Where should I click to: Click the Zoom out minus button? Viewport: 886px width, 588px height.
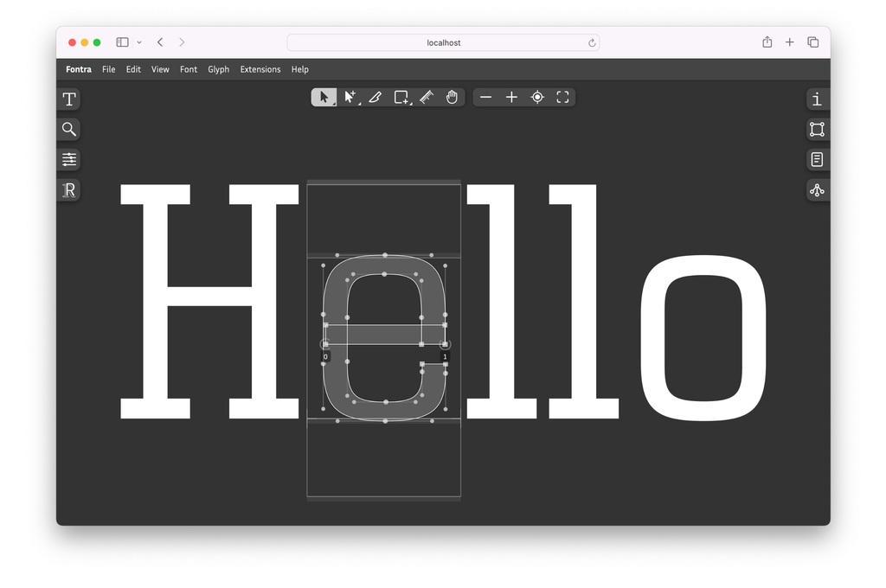(x=485, y=97)
